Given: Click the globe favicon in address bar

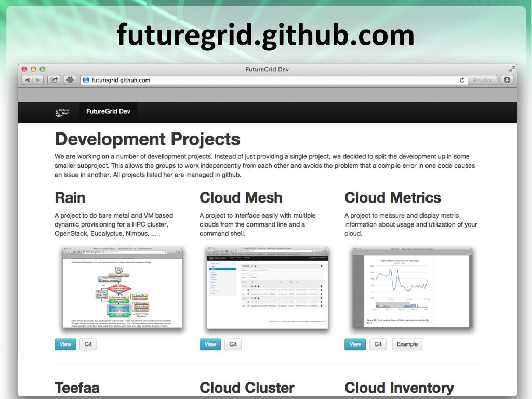Looking at the screenshot, I should point(86,80).
